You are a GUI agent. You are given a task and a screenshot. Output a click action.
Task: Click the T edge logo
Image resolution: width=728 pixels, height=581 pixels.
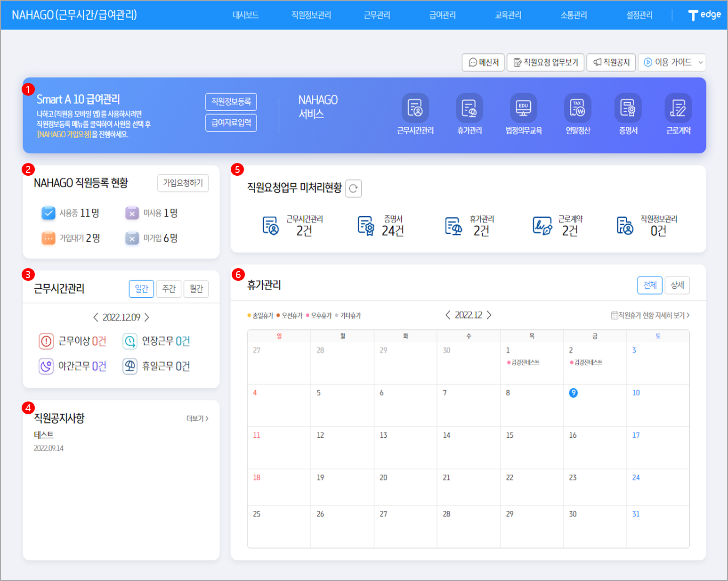point(704,15)
